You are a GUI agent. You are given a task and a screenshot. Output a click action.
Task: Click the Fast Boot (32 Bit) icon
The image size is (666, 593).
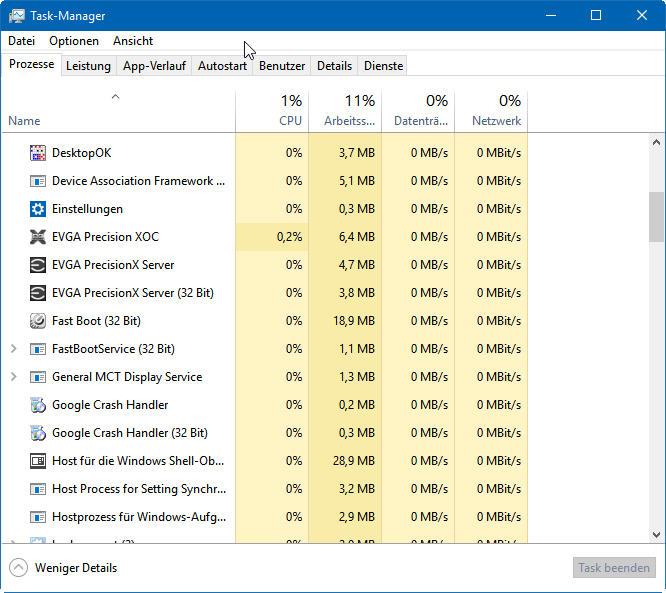pyautogui.click(x=38, y=321)
